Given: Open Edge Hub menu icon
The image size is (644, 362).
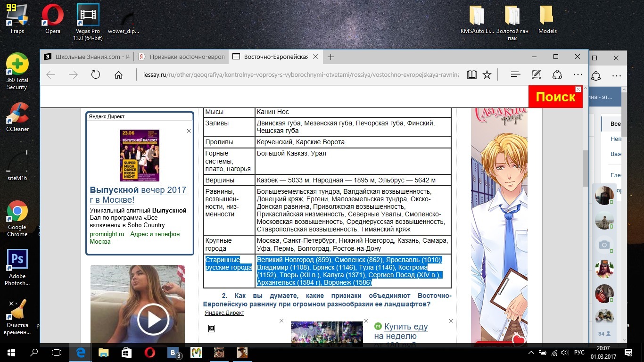Looking at the screenshot, I should (516, 74).
